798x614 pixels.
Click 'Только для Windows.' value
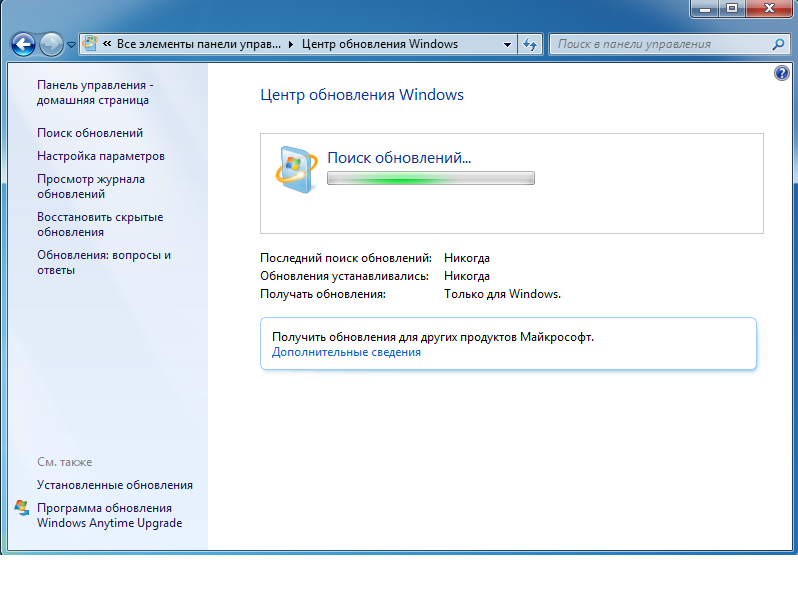[502, 294]
